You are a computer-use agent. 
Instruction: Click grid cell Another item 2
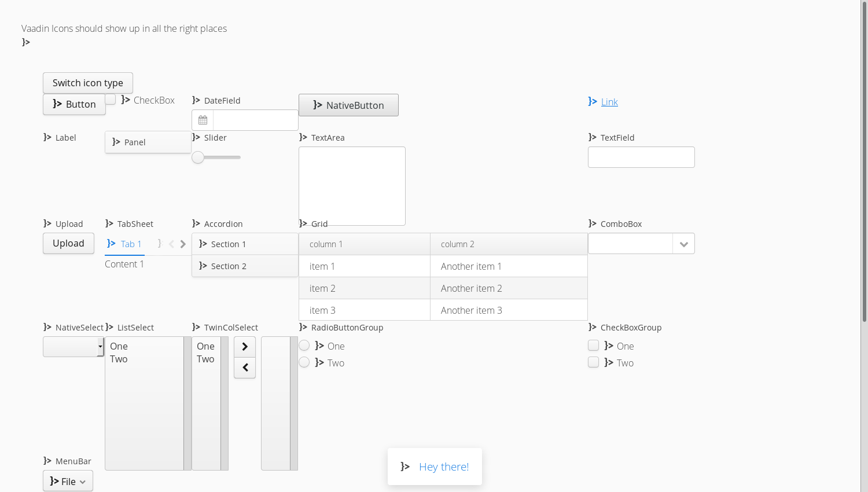[509, 288]
